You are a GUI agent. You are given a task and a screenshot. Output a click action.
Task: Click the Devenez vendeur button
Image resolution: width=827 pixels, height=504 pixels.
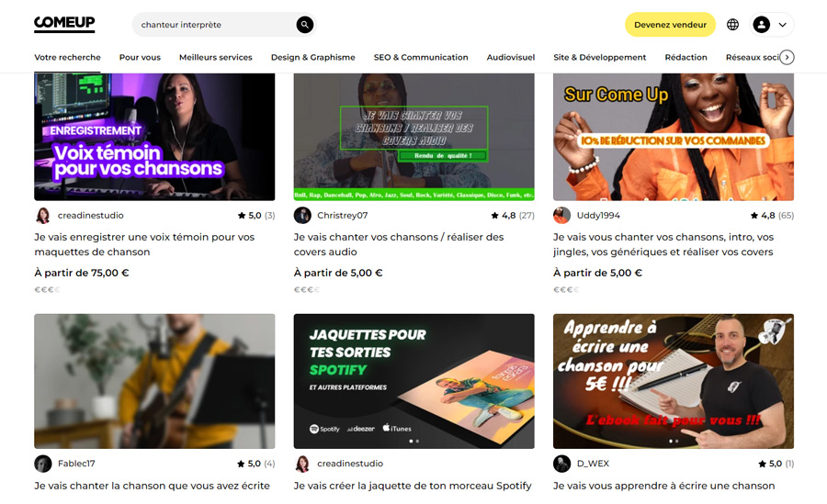click(x=670, y=24)
